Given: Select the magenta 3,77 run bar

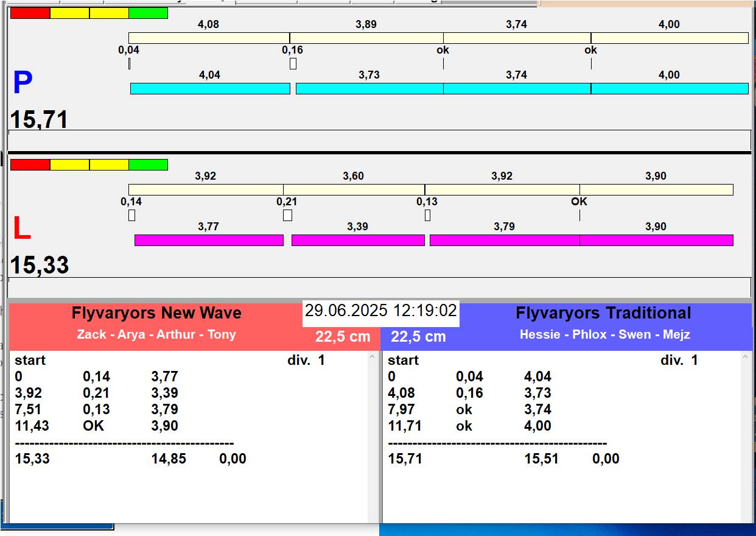Looking at the screenshot, I should click(209, 241).
